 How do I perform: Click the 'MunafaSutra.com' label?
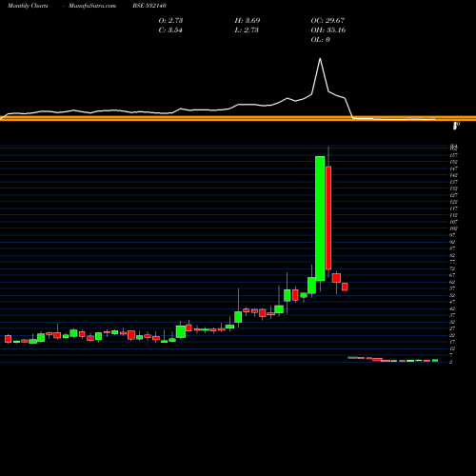click(92, 6)
